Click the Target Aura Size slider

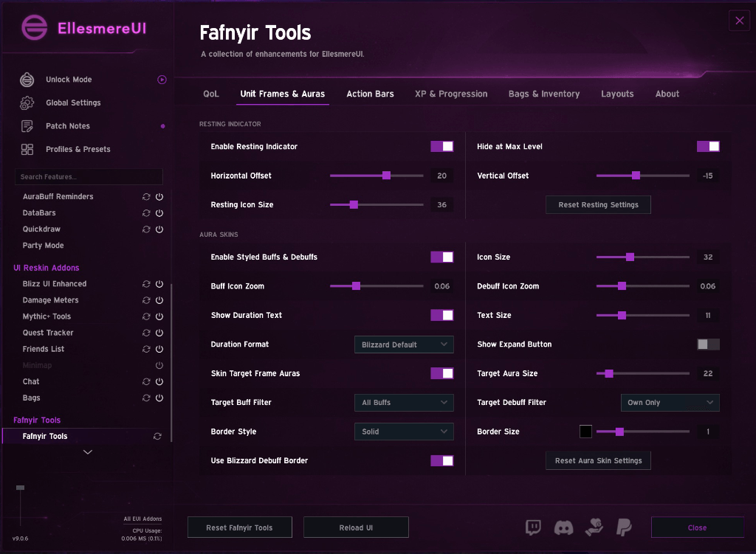pos(643,373)
